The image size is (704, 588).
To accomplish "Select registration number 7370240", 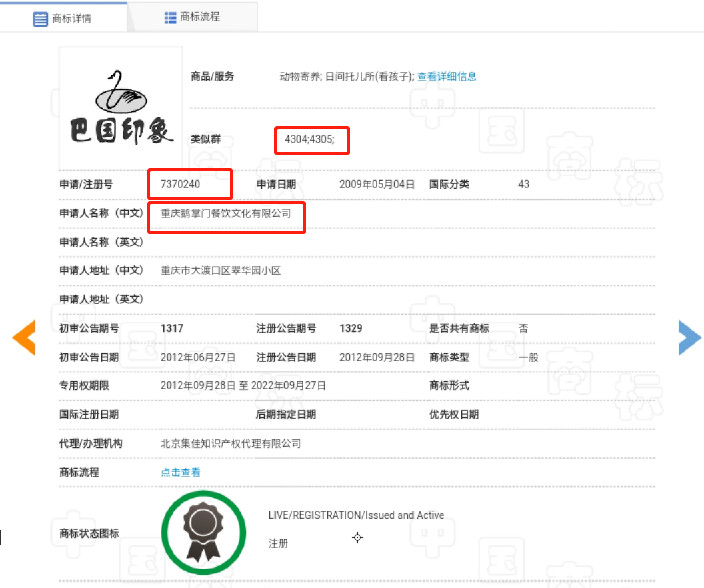I will click(180, 184).
